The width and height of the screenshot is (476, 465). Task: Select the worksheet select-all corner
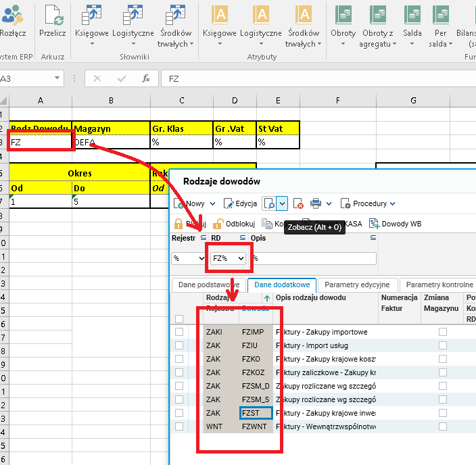click(3, 101)
